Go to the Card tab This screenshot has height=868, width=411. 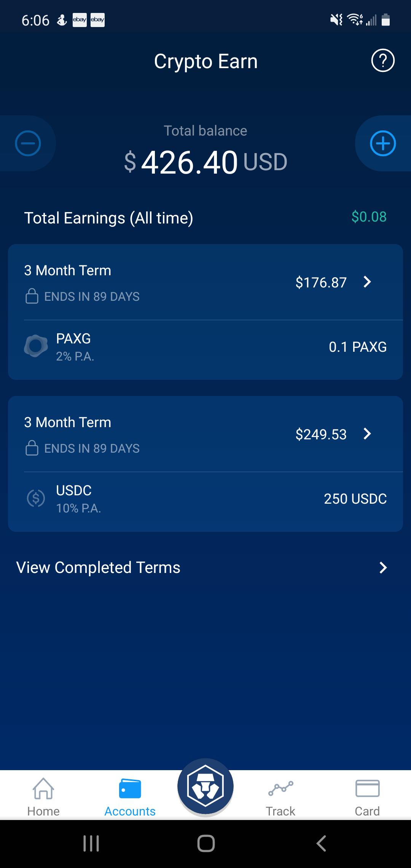pyautogui.click(x=367, y=795)
